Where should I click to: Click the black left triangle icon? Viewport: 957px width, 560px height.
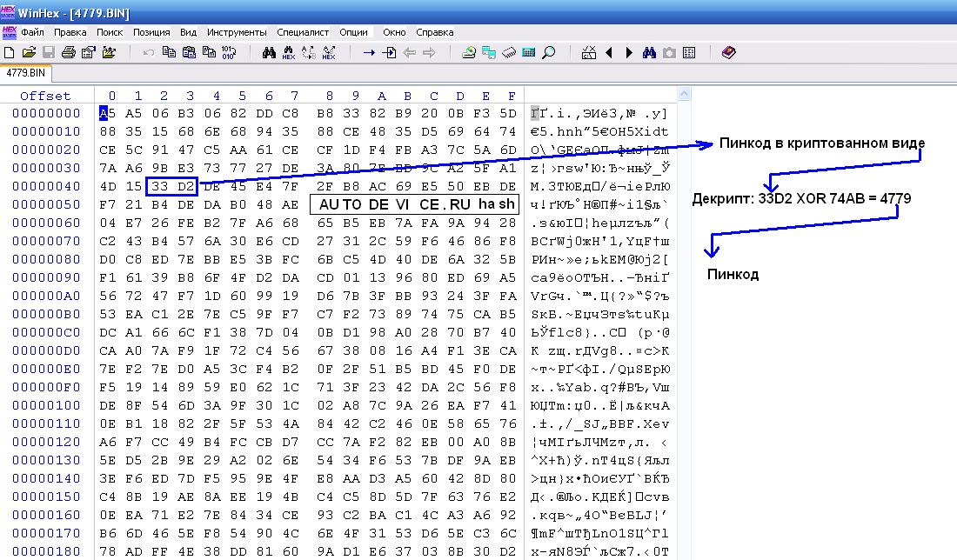(x=608, y=53)
